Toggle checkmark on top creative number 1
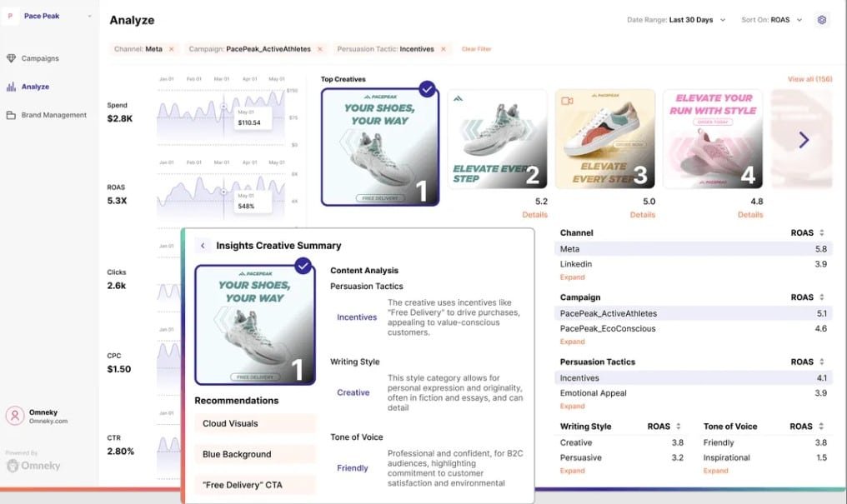This screenshot has width=847, height=504. 427,88
